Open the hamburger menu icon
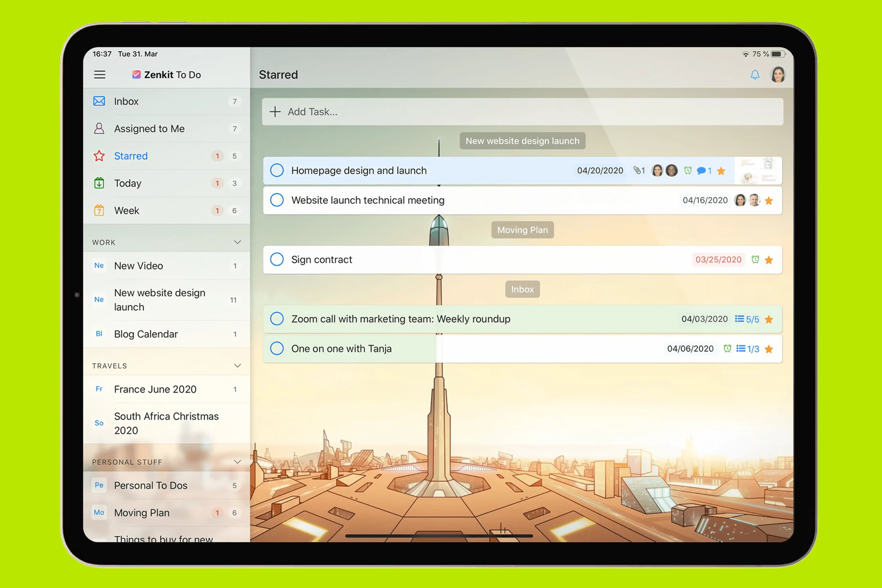The image size is (882, 588). click(99, 75)
